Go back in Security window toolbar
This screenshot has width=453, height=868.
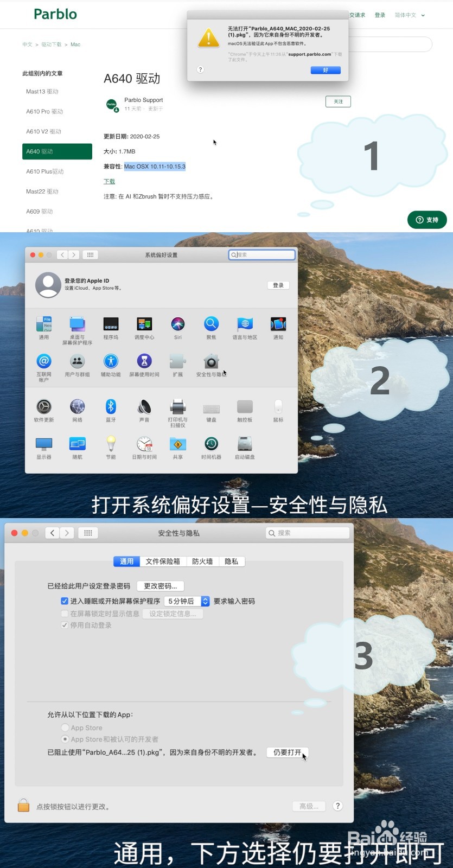click(52, 533)
